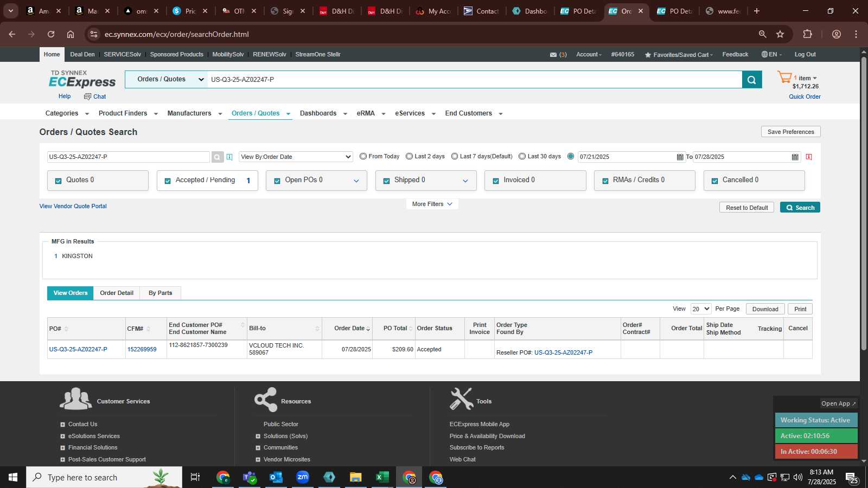
Task: Open Microsoft Teams from the taskbar
Action: (x=250, y=477)
